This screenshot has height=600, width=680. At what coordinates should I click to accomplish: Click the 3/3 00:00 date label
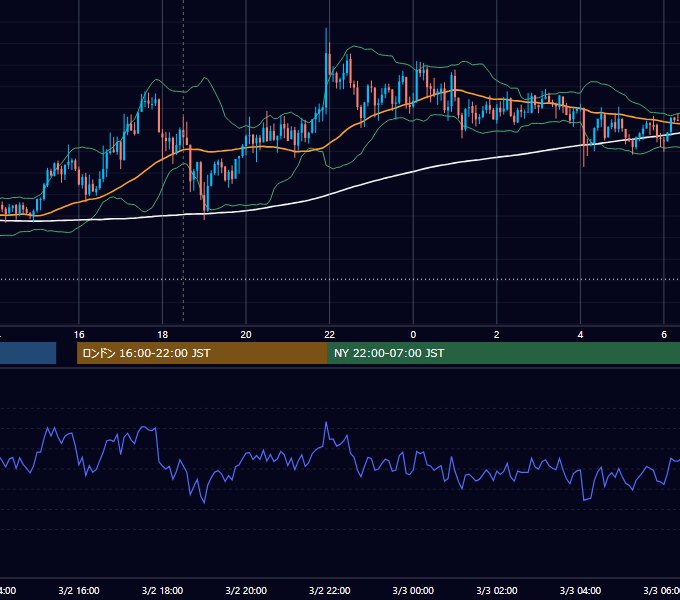(x=413, y=590)
